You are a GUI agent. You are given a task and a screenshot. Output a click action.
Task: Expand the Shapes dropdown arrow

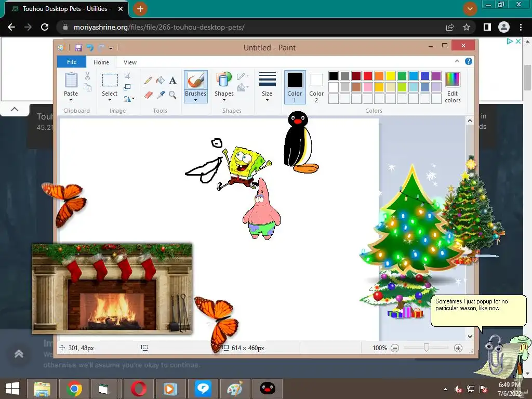(224, 100)
